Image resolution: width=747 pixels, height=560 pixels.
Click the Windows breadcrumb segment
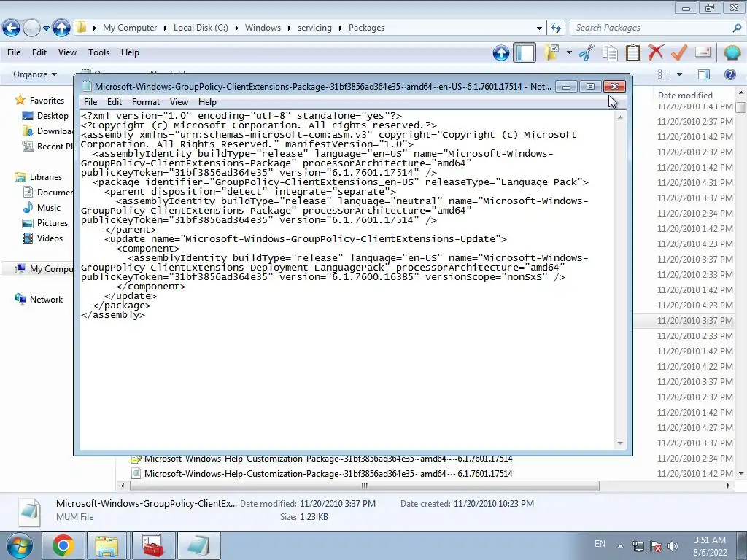[263, 28]
